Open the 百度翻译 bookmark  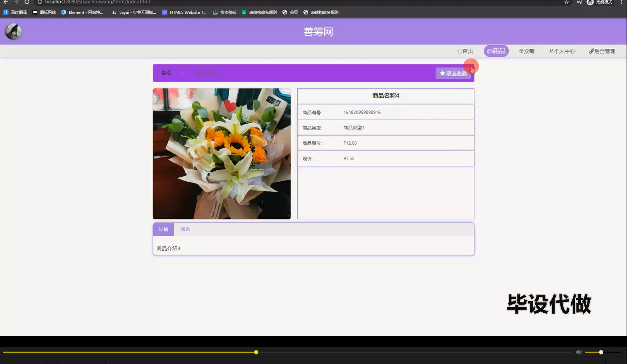coord(15,12)
